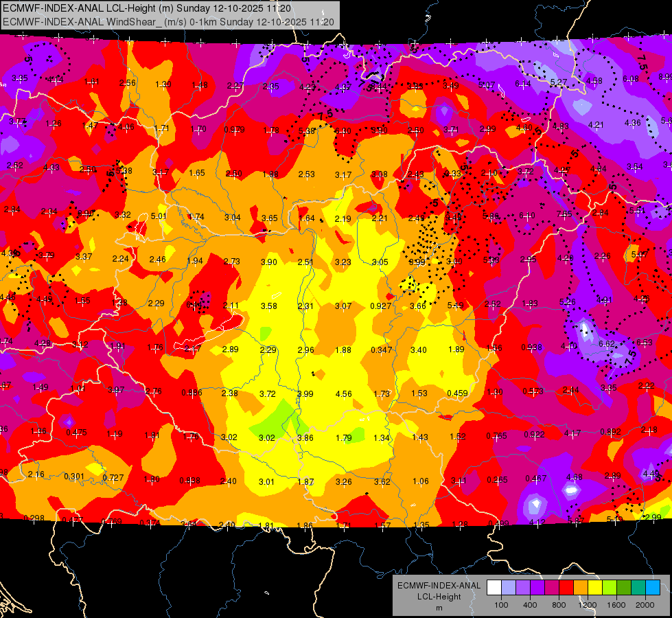Click the legend's ECMWF-INDEX-ANAL label
672x618 pixels.
(439, 586)
